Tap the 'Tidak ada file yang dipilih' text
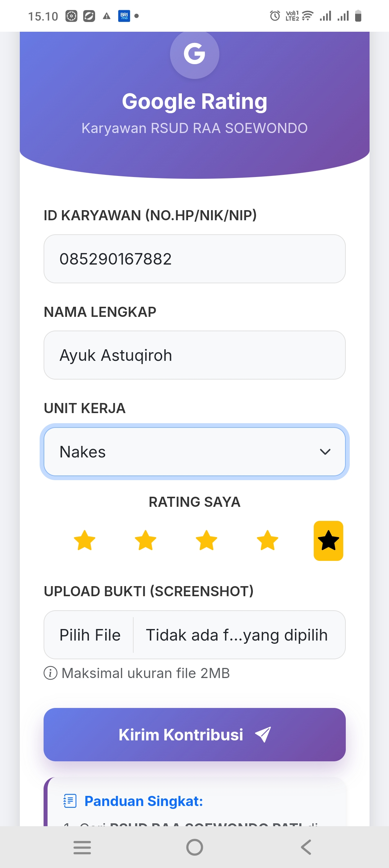This screenshot has width=389, height=868. (x=237, y=635)
